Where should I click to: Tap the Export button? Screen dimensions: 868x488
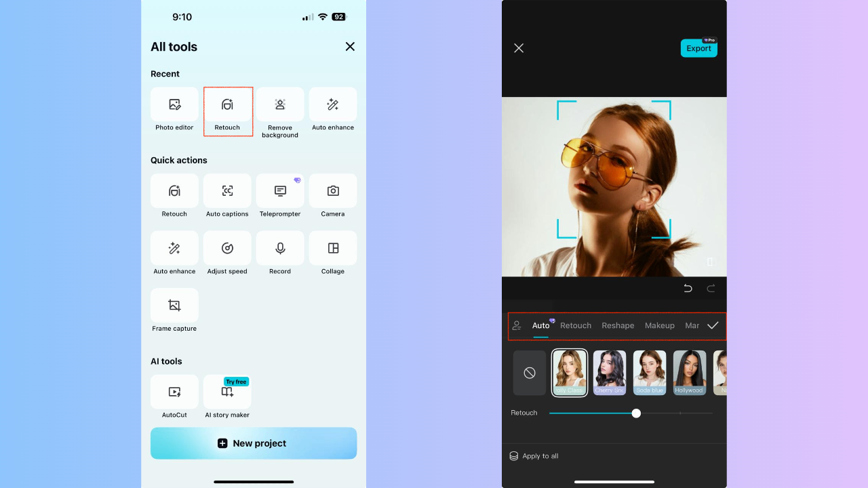(699, 48)
